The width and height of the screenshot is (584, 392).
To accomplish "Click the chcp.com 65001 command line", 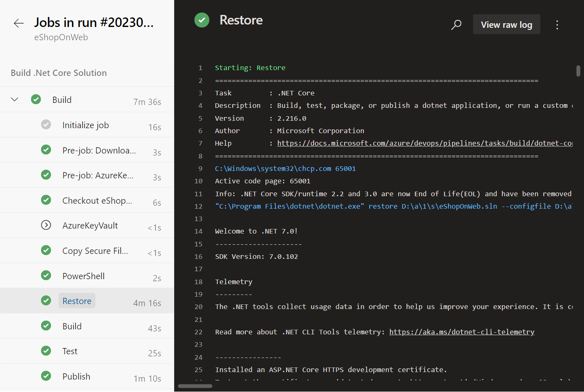I will tap(285, 168).
